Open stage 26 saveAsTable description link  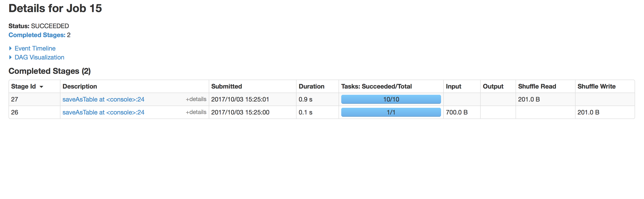(x=103, y=112)
